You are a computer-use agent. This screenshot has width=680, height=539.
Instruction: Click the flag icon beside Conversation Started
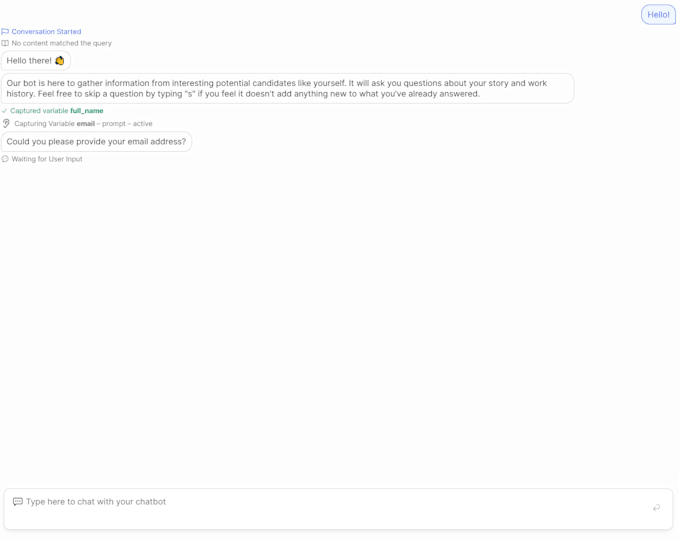5,32
